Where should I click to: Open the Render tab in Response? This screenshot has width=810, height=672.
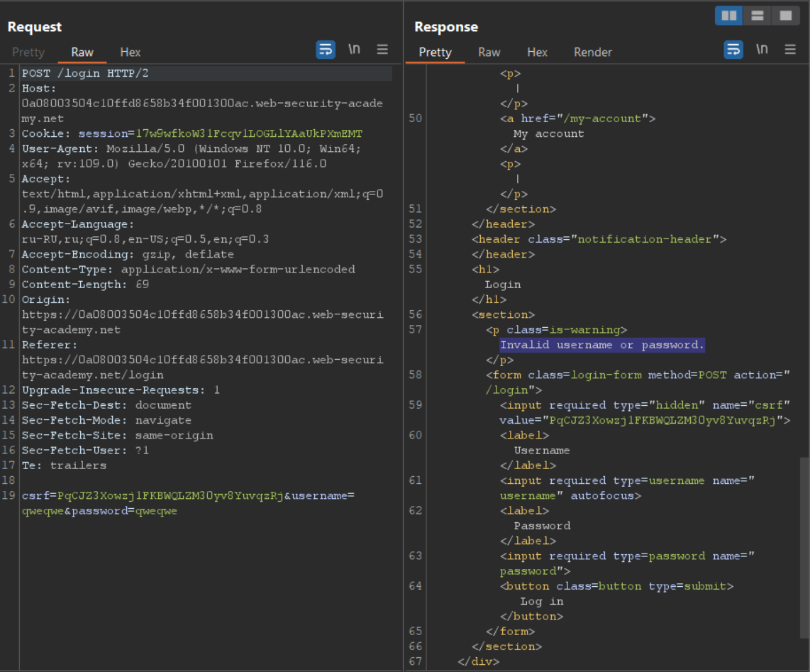[593, 53]
